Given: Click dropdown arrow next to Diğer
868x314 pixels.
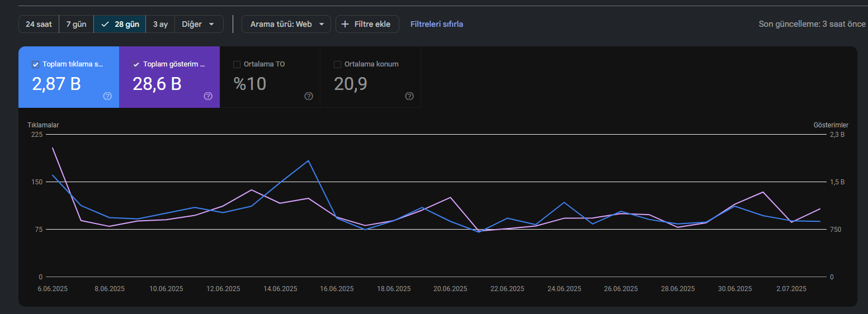Looking at the screenshot, I should 211,24.
